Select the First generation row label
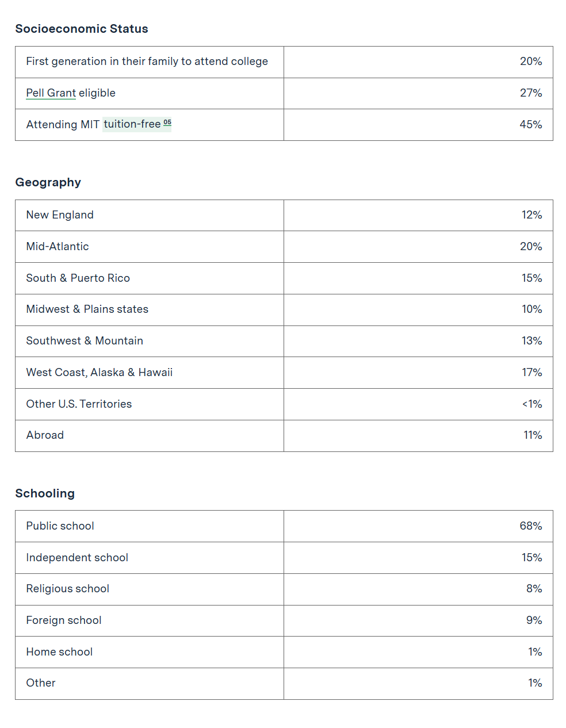This screenshot has width=566, height=728. click(147, 62)
